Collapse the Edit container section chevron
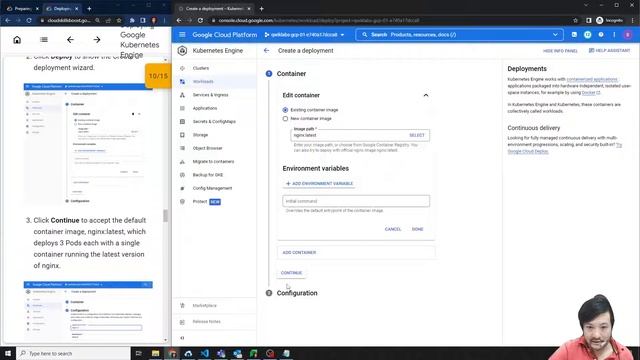The image size is (640, 360). tap(426, 95)
